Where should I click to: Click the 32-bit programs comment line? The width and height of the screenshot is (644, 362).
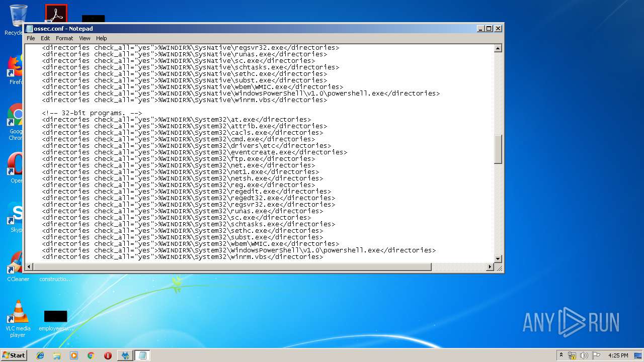tap(92, 113)
